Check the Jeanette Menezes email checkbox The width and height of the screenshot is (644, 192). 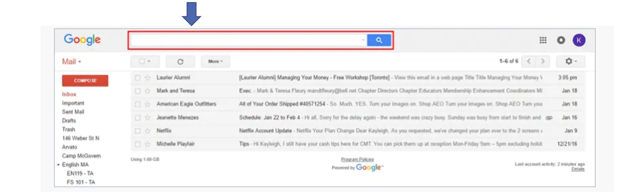pos(138,117)
